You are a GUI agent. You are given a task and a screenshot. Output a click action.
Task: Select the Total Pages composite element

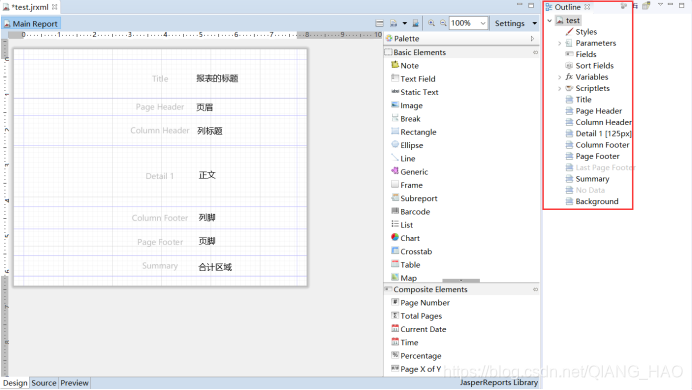point(416,316)
